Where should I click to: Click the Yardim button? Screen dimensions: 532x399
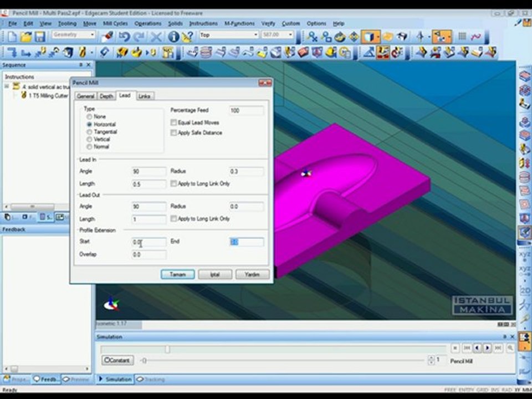[x=253, y=274]
